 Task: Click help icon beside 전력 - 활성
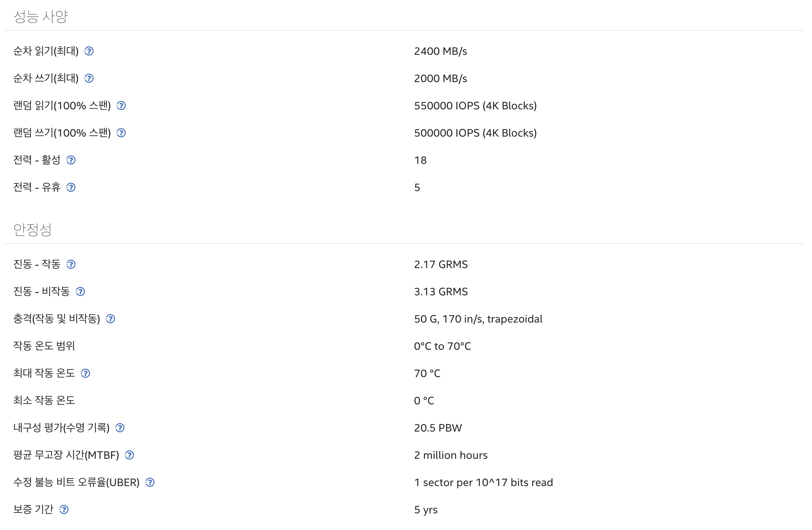(71, 160)
